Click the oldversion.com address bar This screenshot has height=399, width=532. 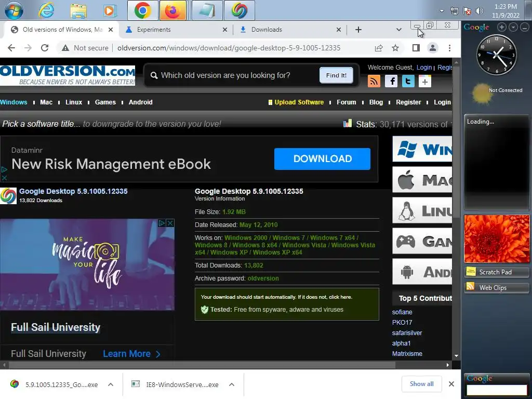(x=229, y=48)
